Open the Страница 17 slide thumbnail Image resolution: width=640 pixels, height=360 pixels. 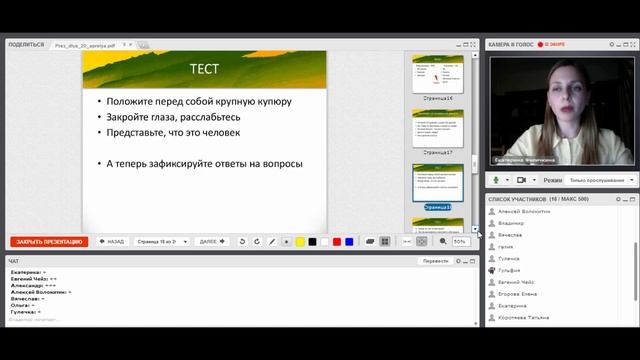pos(438,128)
